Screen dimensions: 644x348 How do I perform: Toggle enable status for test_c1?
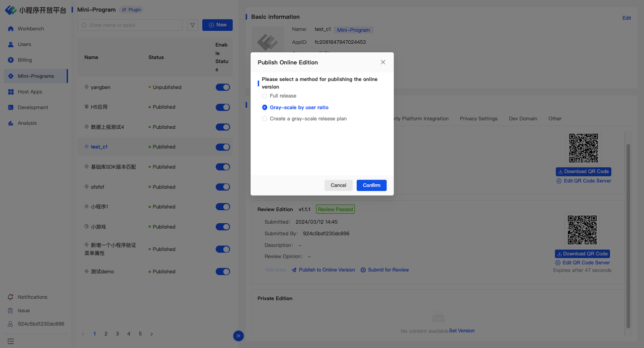pos(223,147)
